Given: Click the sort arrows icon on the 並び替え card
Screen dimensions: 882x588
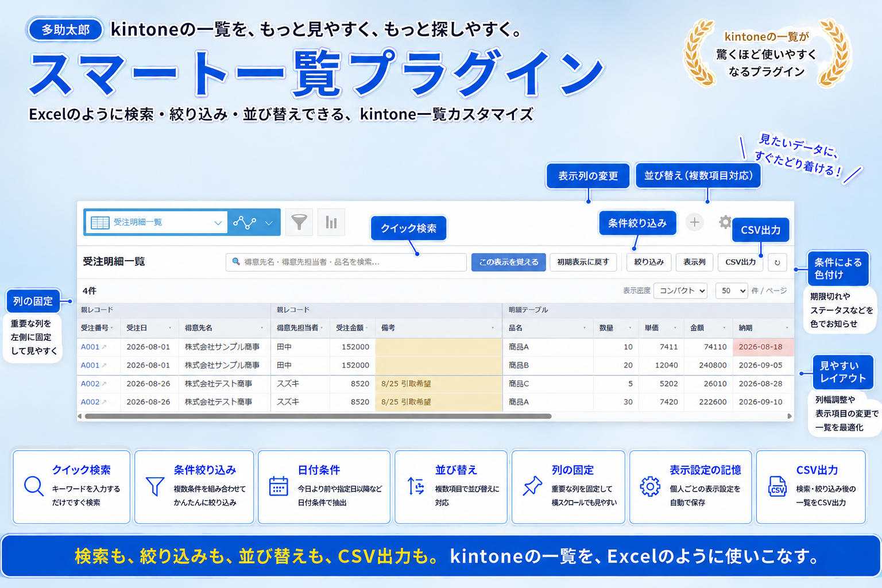Looking at the screenshot, I should point(416,486).
